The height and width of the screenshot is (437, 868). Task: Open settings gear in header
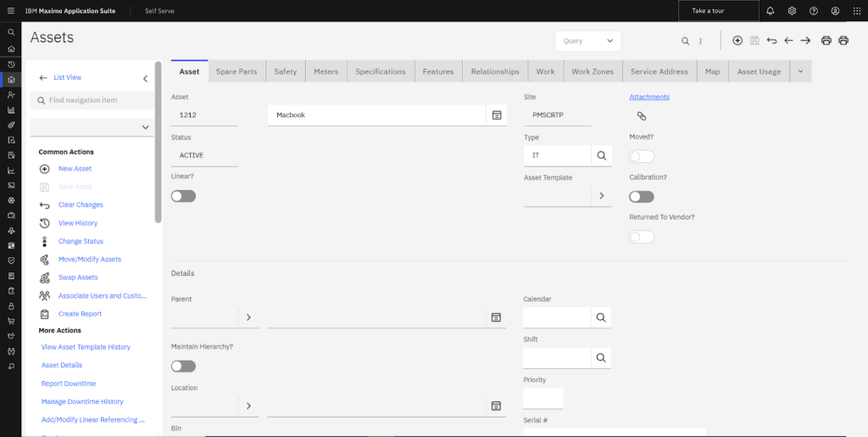pos(792,10)
